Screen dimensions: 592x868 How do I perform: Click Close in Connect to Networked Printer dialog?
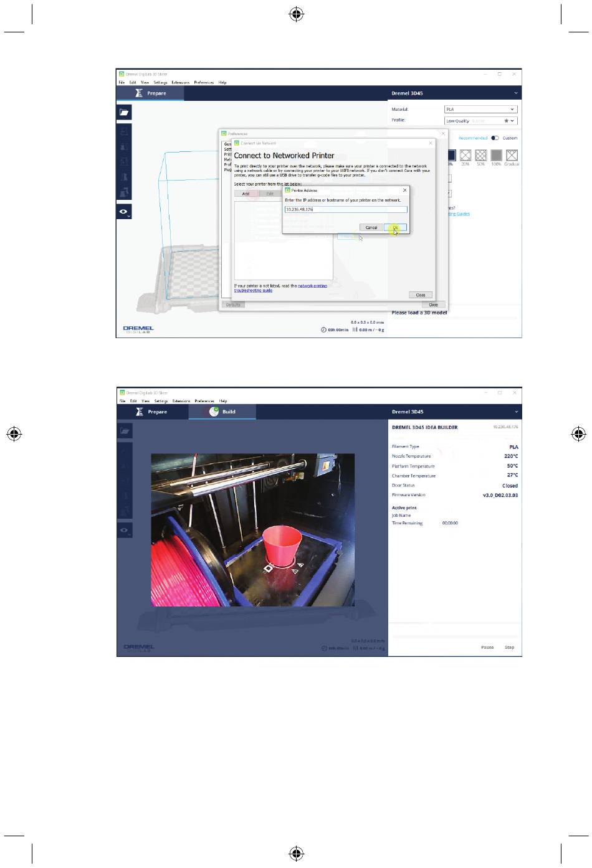coord(421,295)
